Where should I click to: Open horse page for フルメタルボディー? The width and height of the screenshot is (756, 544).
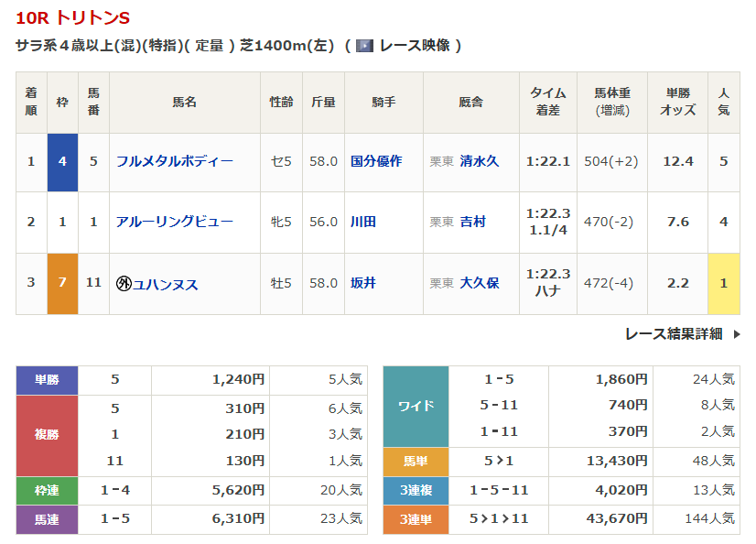(x=174, y=161)
